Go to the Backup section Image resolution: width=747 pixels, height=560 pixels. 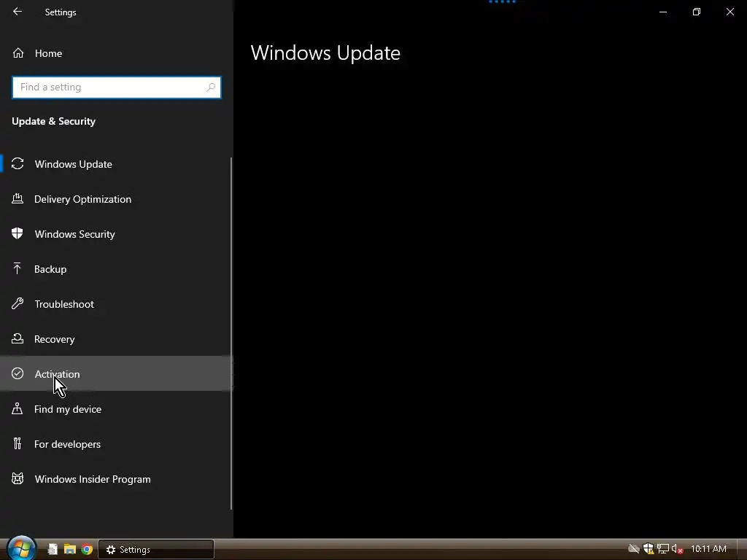point(116,269)
